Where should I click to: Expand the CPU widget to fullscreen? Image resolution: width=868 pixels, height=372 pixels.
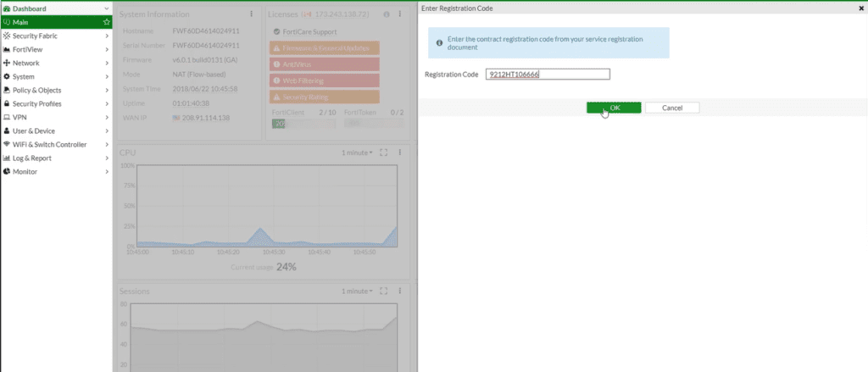click(x=383, y=153)
